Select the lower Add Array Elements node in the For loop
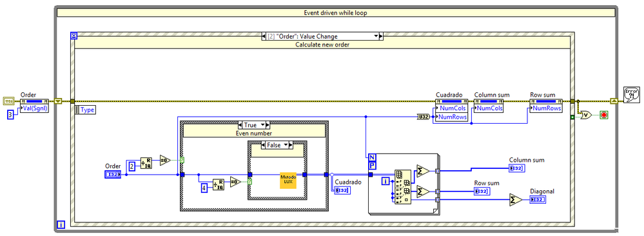 coord(422,191)
